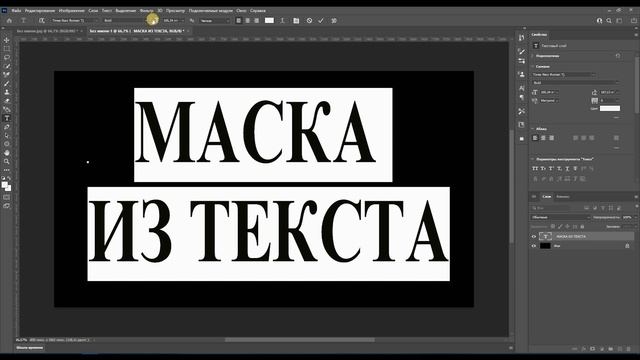Viewport: 640px width, 360px height.
Task: Open the Изображение menu
Action: click(x=71, y=11)
